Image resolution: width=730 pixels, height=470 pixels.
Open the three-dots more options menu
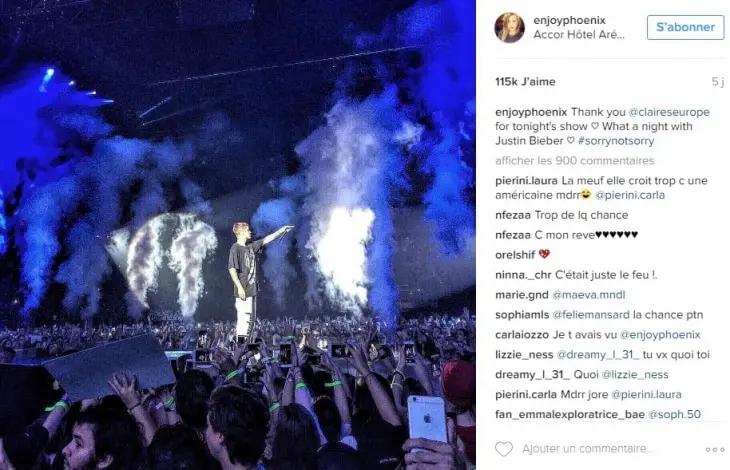714,449
